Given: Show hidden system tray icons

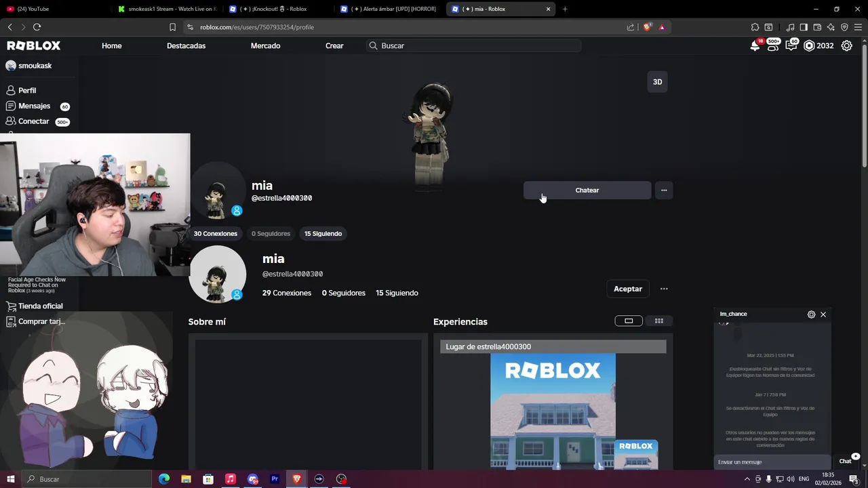Looking at the screenshot, I should point(747,479).
